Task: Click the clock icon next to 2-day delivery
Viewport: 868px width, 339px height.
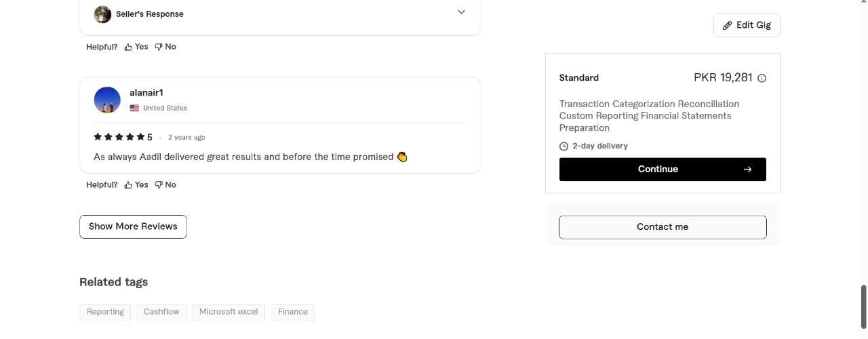Action: (564, 146)
